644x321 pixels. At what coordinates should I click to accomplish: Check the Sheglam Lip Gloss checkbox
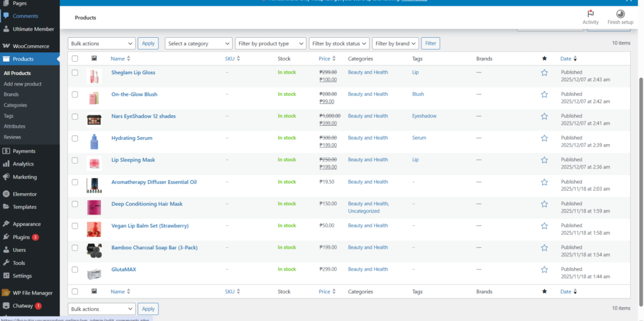point(75,72)
